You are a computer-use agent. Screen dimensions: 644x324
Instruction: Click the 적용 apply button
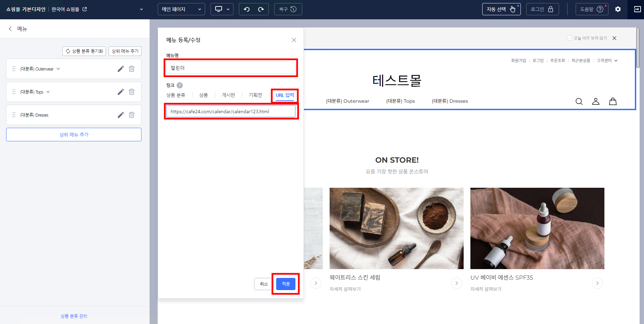tap(286, 284)
